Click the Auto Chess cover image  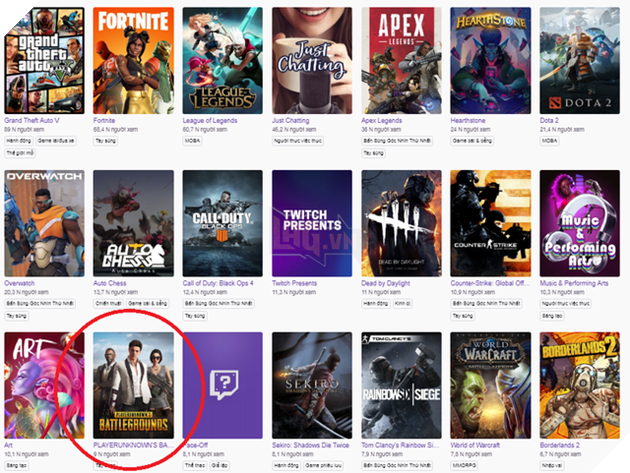click(133, 223)
